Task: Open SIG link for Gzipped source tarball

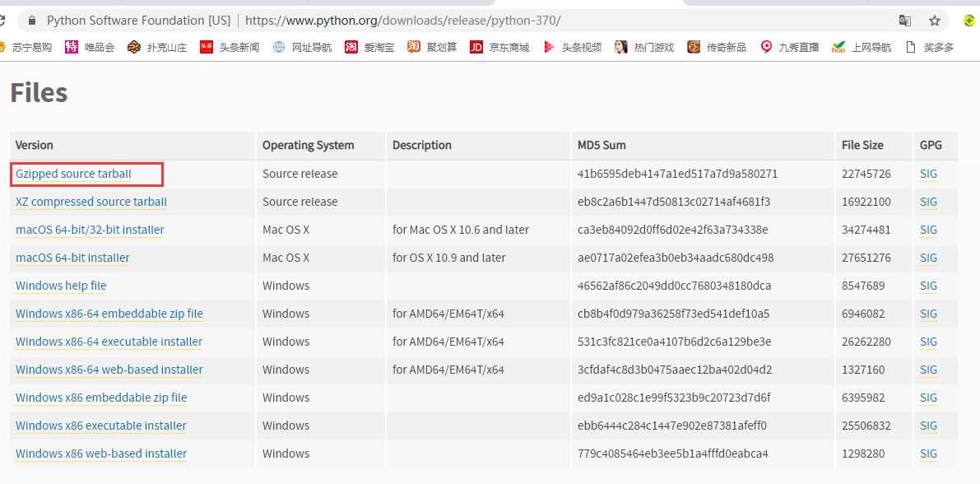Action: 929,174
